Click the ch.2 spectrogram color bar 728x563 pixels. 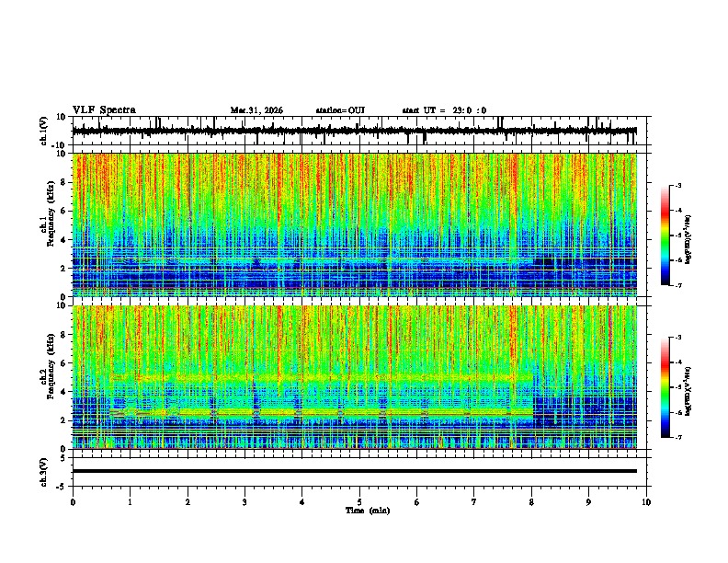665,387
